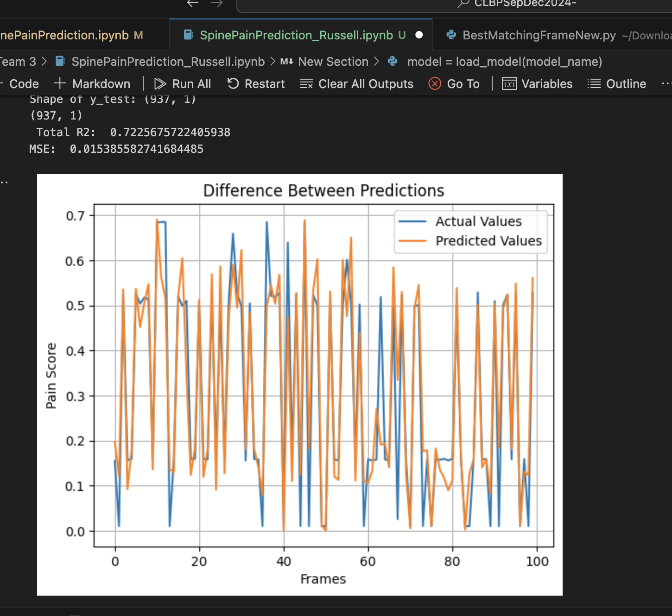Click the Frames axis label
The height and width of the screenshot is (616, 672).
[x=323, y=579]
